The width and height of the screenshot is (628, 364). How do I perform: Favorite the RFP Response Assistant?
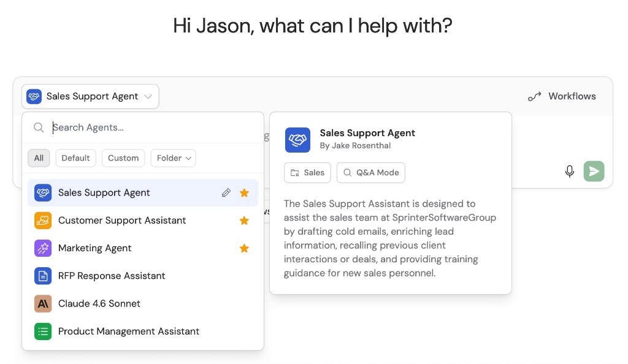click(244, 276)
